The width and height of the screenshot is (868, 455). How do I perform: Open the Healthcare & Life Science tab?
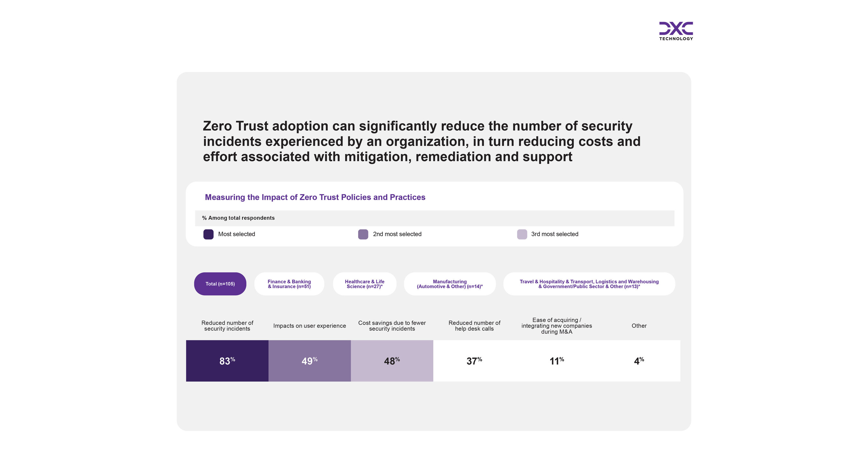pos(365,284)
